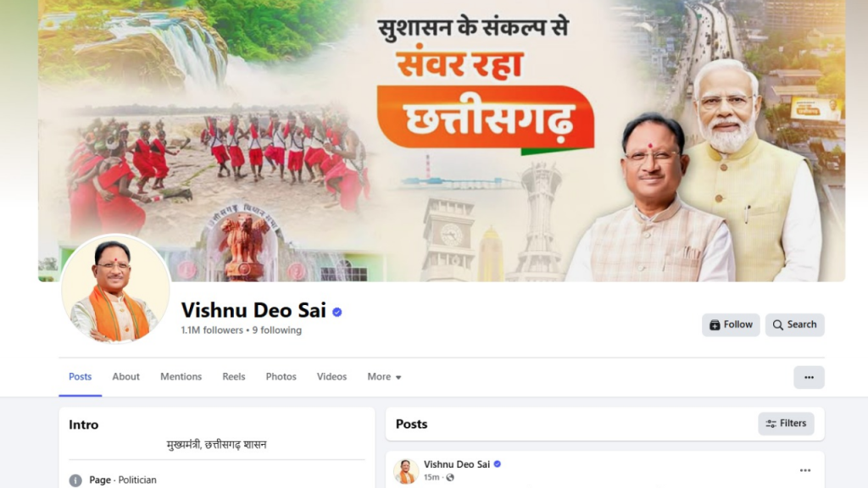Click the Filters sliders icon

click(x=771, y=424)
